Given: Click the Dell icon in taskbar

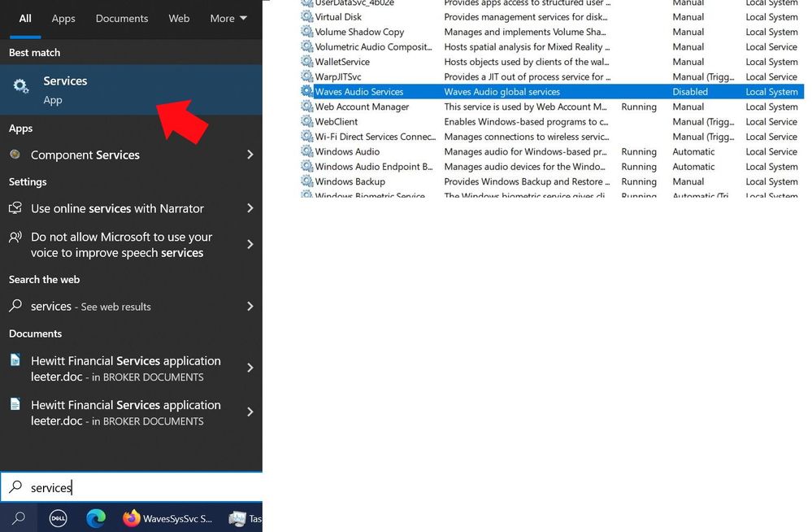Looking at the screenshot, I should pos(58,518).
